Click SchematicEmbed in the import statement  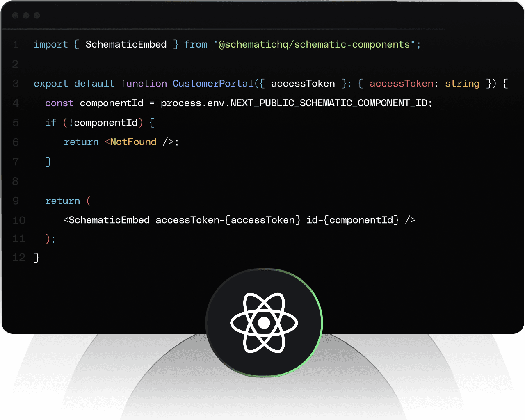126,44
